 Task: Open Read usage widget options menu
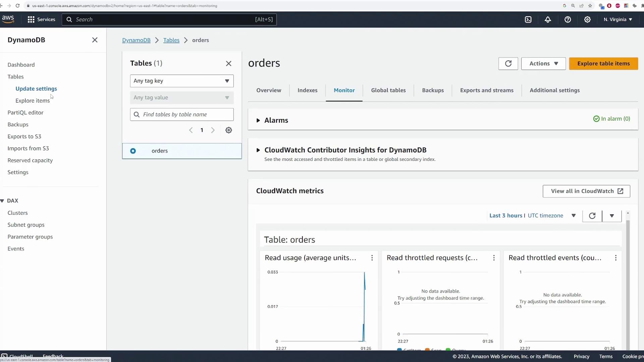(372, 258)
